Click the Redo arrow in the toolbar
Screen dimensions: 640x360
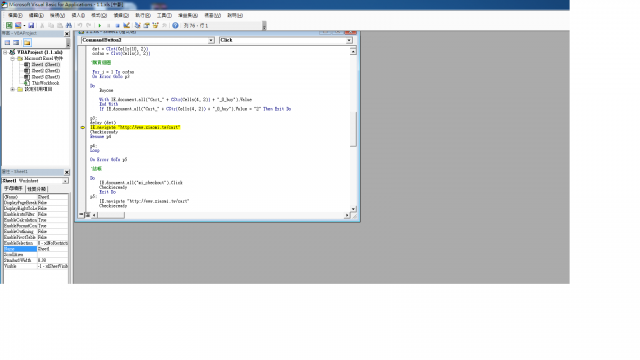(x=89, y=25)
